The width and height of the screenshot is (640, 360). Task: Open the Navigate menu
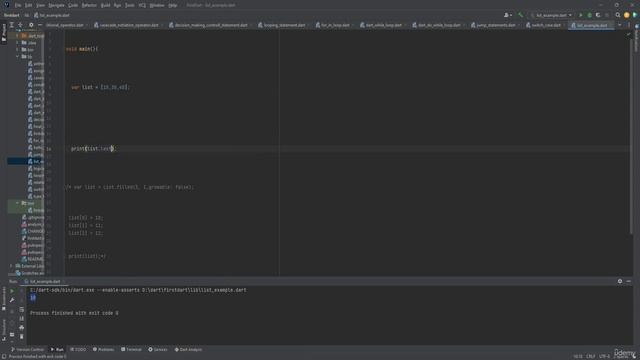pos(56,5)
